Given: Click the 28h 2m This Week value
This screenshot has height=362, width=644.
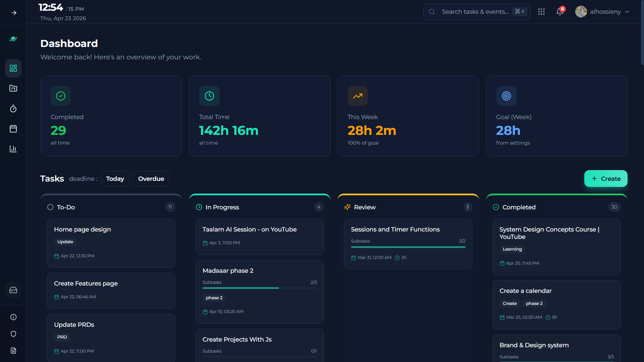Looking at the screenshot, I should point(372,131).
